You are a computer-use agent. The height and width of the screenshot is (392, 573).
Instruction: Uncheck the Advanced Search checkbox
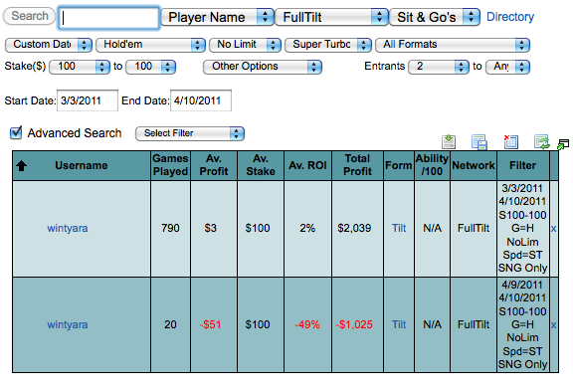coord(16,132)
